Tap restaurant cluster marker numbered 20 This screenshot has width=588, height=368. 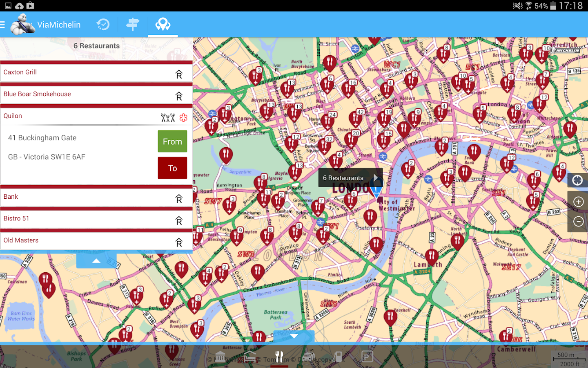coord(351,140)
